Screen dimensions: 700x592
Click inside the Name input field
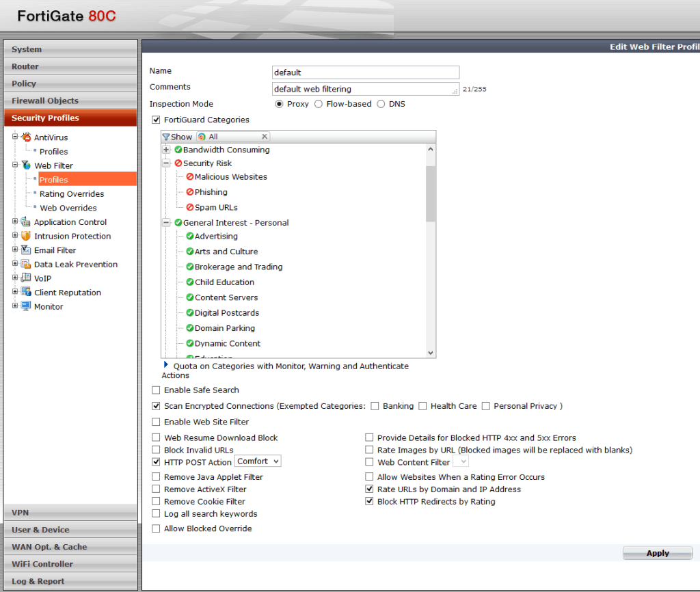point(365,72)
